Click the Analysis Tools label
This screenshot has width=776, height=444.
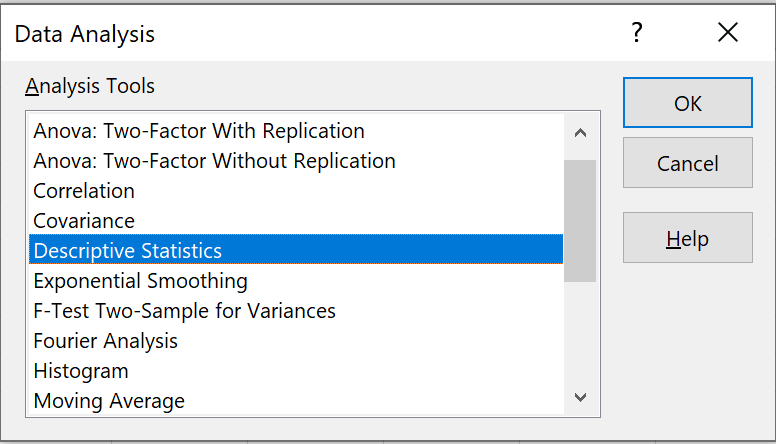pyautogui.click(x=90, y=86)
